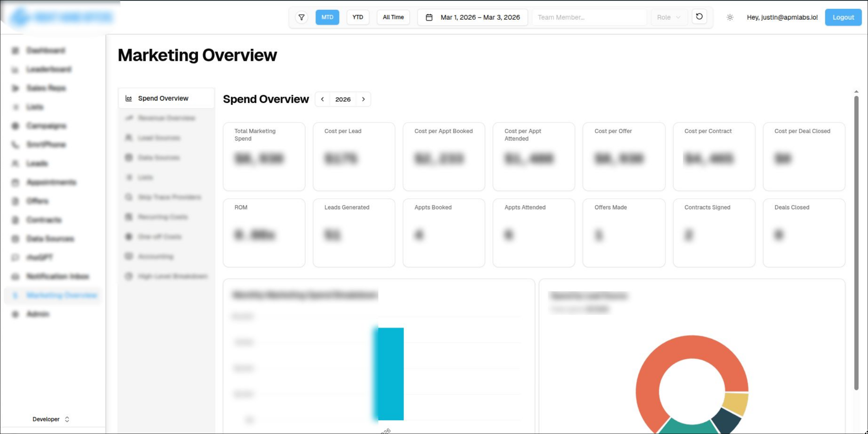The image size is (868, 434).
Task: Open the Campaigns icon in the sidebar
Action: 15,126
